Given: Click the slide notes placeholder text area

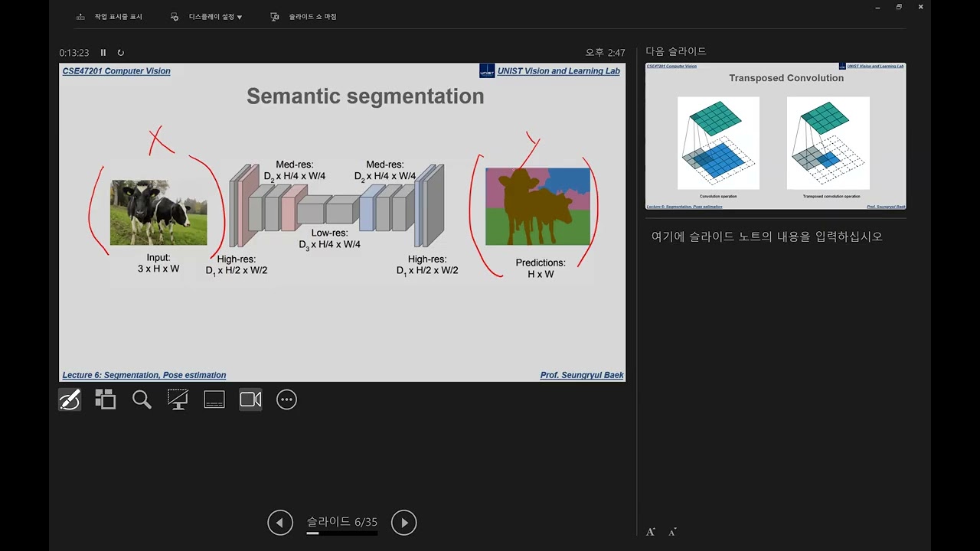Looking at the screenshot, I should [x=767, y=236].
